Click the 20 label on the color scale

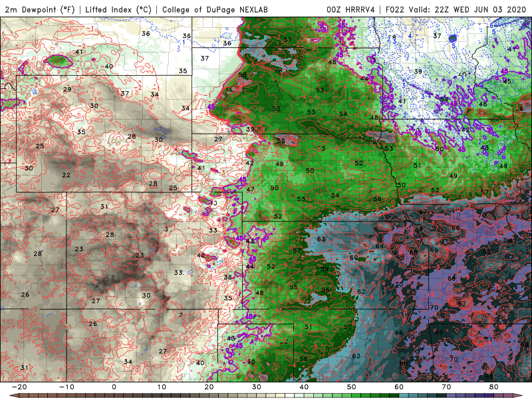(209, 387)
